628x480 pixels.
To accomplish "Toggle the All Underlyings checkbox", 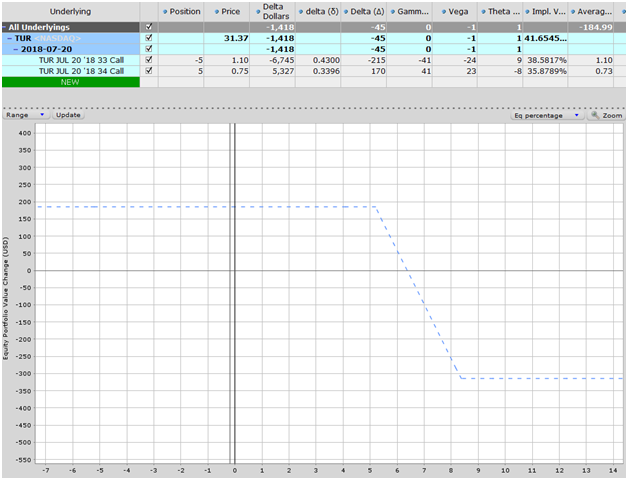I will tap(149, 27).
